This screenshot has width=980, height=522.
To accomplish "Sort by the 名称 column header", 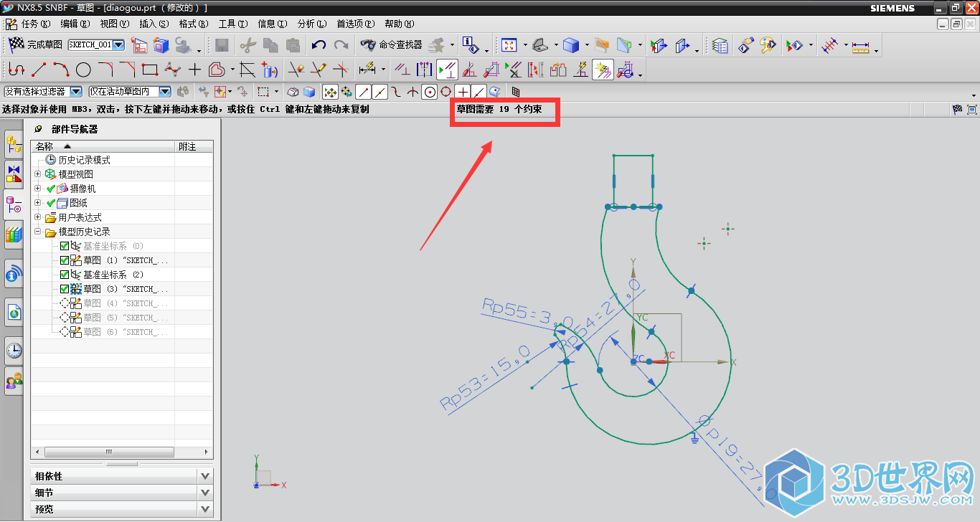I will click(x=103, y=146).
